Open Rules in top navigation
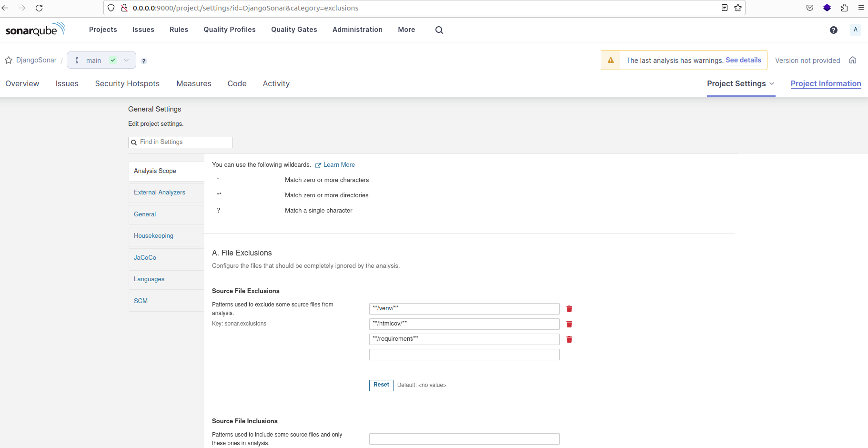This screenshot has width=868, height=448. coord(179,30)
